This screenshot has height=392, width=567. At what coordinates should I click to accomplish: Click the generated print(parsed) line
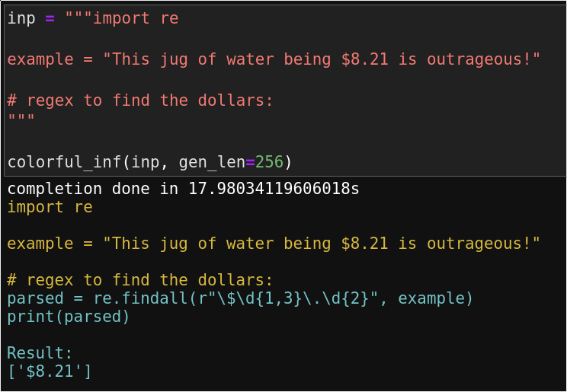[x=69, y=317]
